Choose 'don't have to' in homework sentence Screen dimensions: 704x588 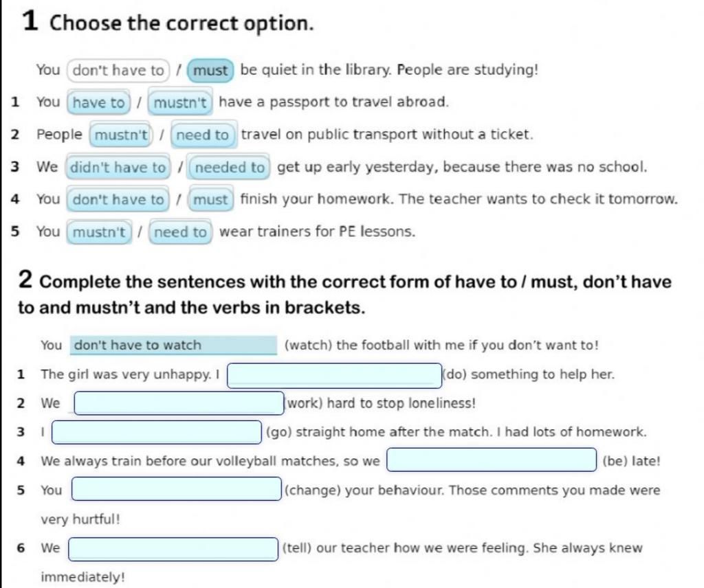coord(118,199)
